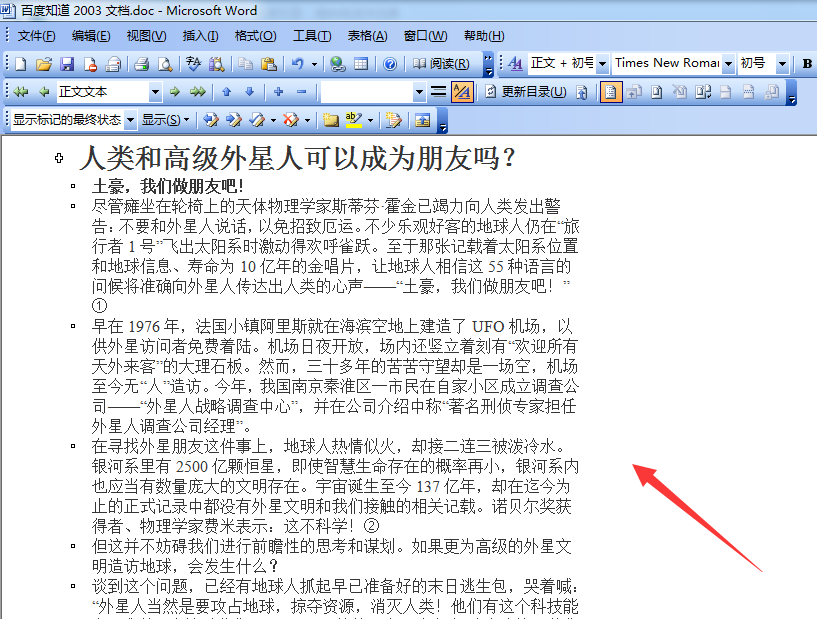The width and height of the screenshot is (817, 619).
Task: Move paragraph up blue arrow
Action: coord(226,92)
